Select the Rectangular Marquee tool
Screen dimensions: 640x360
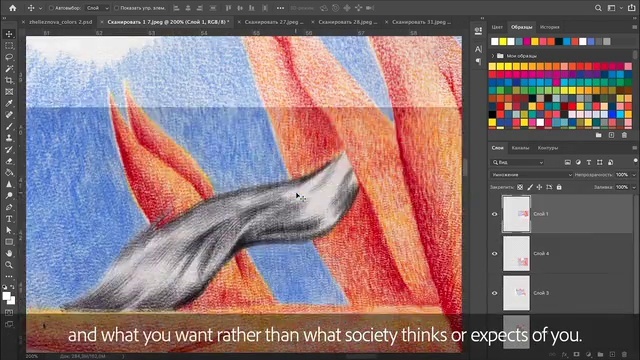pyautogui.click(x=9, y=45)
